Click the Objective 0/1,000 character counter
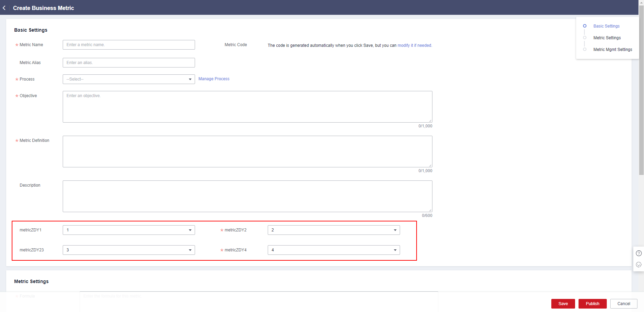 click(x=425, y=126)
